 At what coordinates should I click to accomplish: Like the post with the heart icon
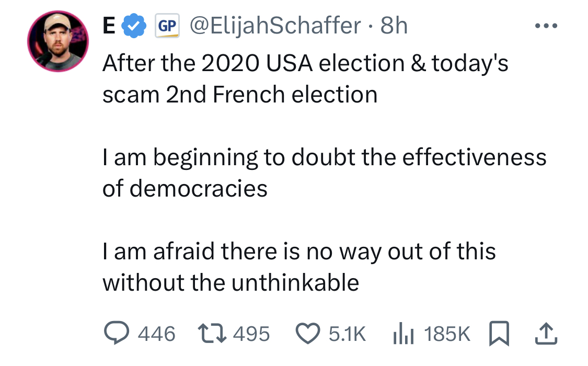coord(308,334)
